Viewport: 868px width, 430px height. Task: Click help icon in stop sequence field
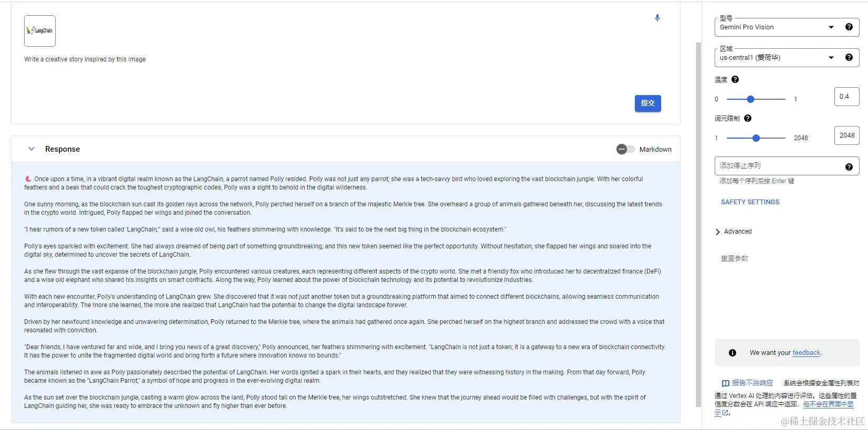coord(849,167)
